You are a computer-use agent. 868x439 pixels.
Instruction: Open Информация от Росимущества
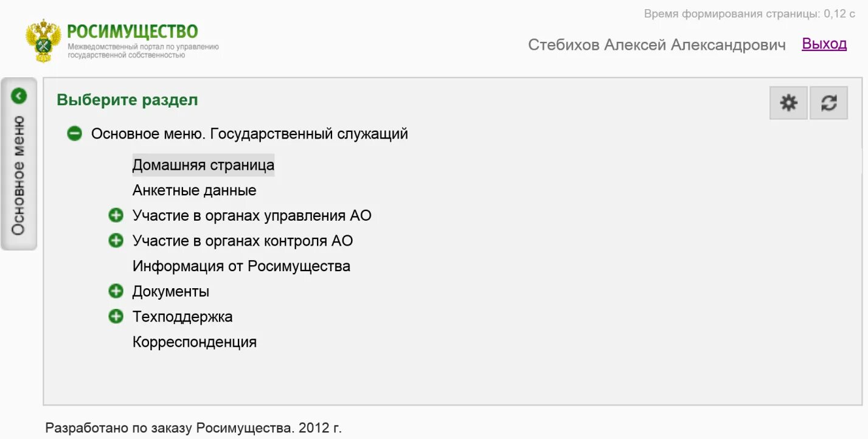point(241,266)
